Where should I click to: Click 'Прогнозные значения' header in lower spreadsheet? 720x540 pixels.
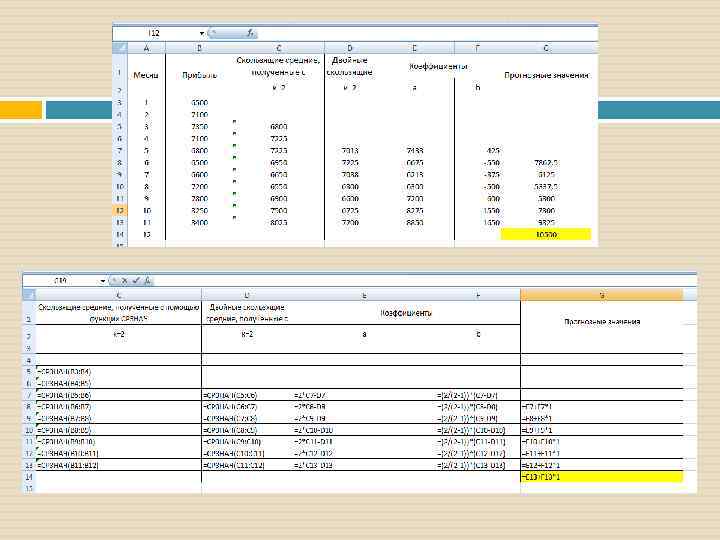pyautogui.click(x=602, y=321)
